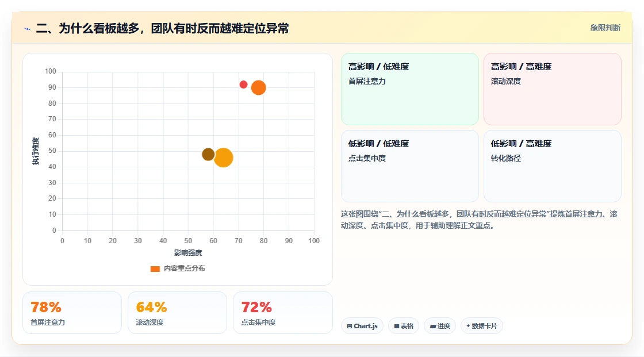Click the lightning icon beside the section title

point(28,29)
